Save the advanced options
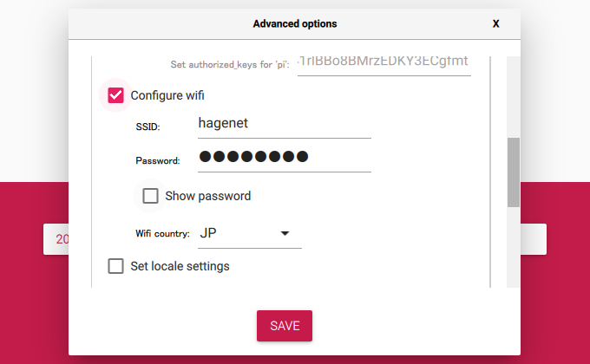The height and width of the screenshot is (364, 590). click(285, 326)
